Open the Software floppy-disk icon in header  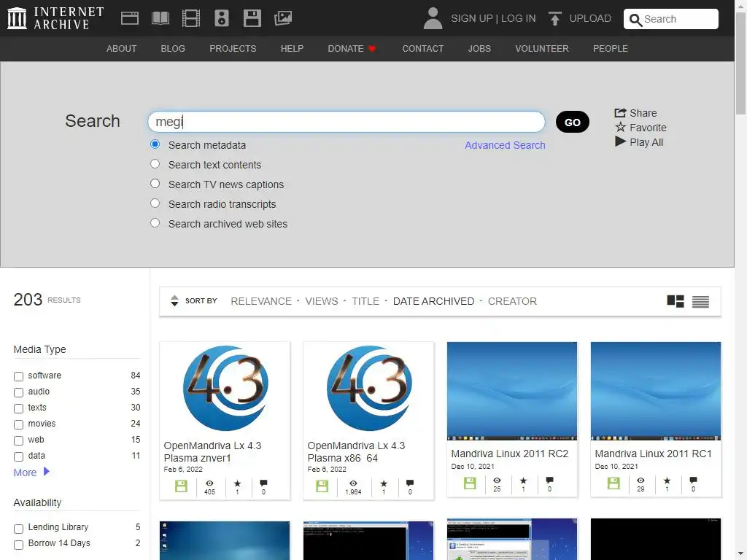pyautogui.click(x=252, y=18)
